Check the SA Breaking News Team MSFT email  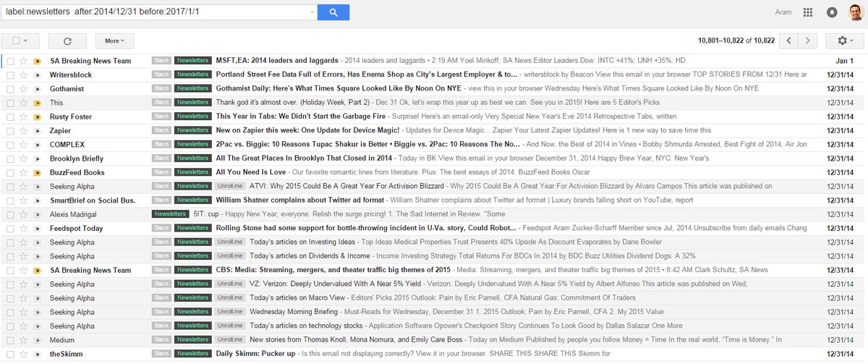coord(10,61)
